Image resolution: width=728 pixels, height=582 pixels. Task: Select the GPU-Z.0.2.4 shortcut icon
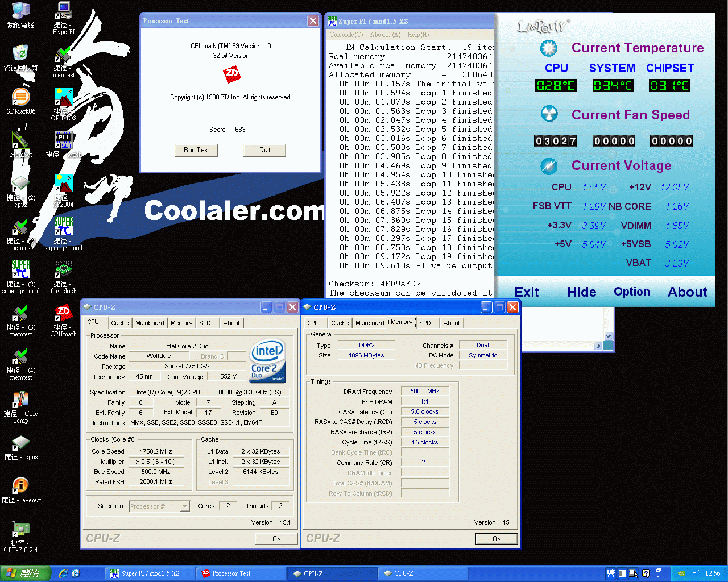click(x=20, y=529)
